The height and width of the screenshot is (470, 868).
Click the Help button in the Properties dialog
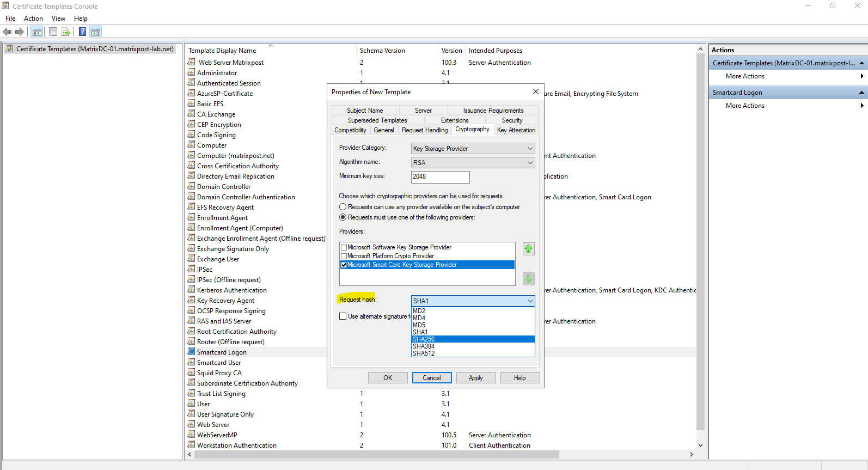point(520,378)
